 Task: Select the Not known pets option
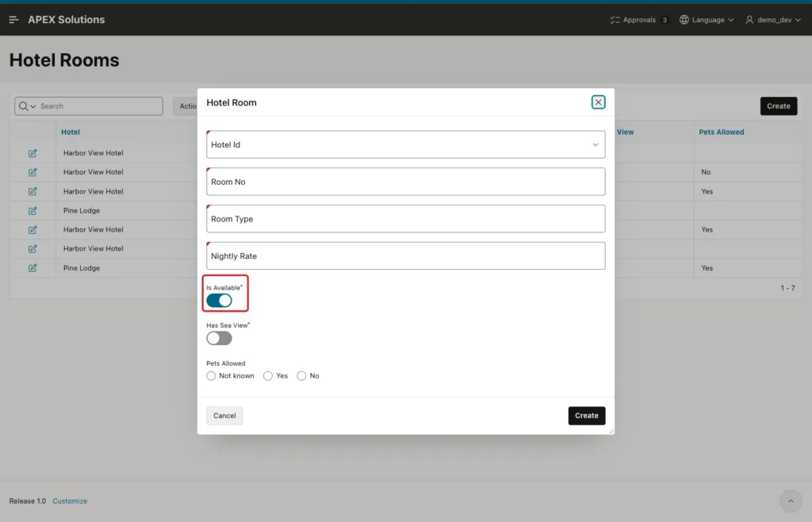pyautogui.click(x=211, y=376)
